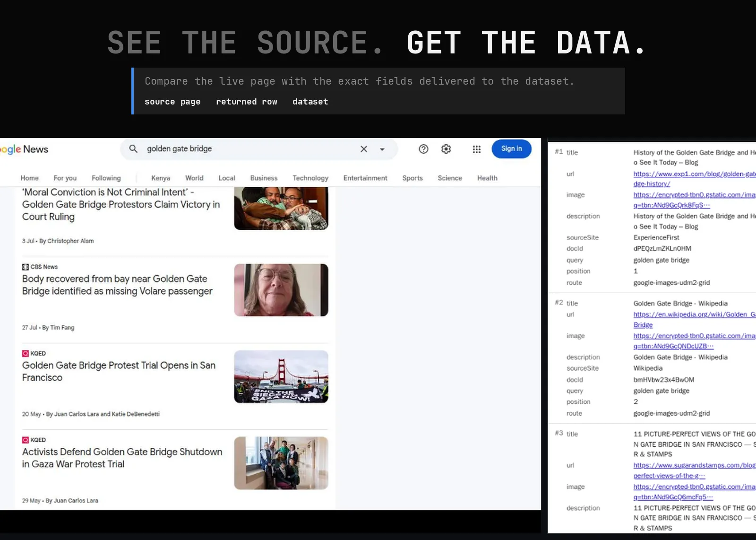Open row #1 encrypted-tbn0 image link
The width and height of the screenshot is (756, 540).
pos(695,200)
